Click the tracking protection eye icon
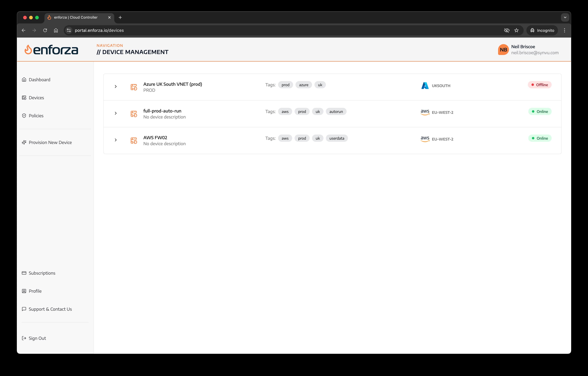The width and height of the screenshot is (588, 376). [507, 30]
